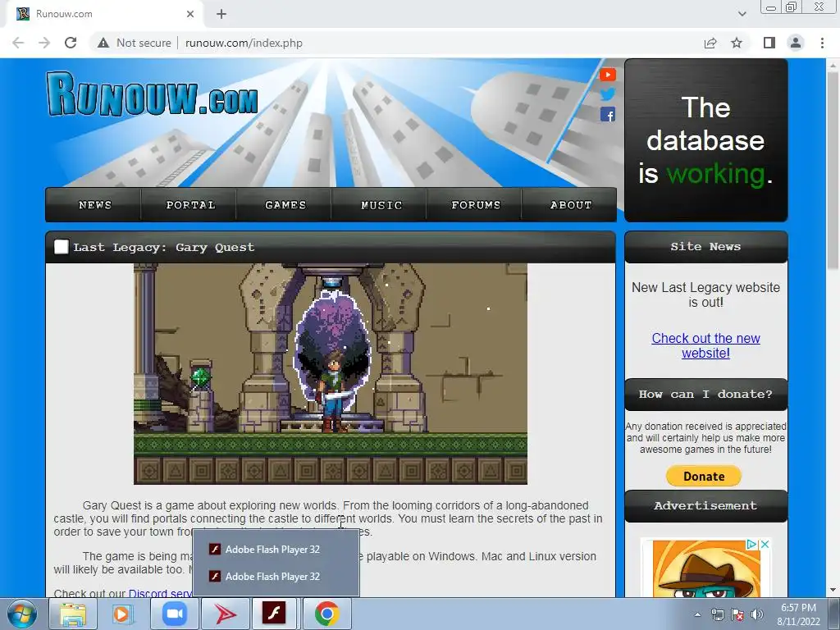Click the Not secure warning icon

(x=103, y=43)
